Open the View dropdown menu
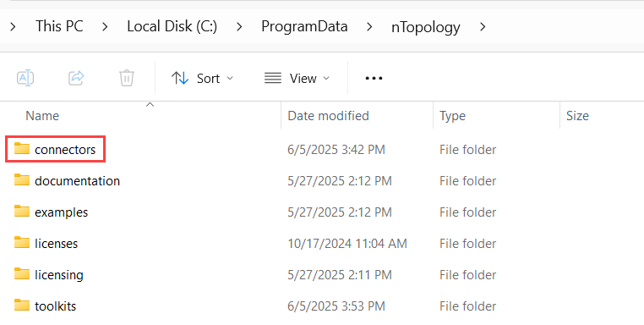The width and height of the screenshot is (644, 325). tap(297, 78)
